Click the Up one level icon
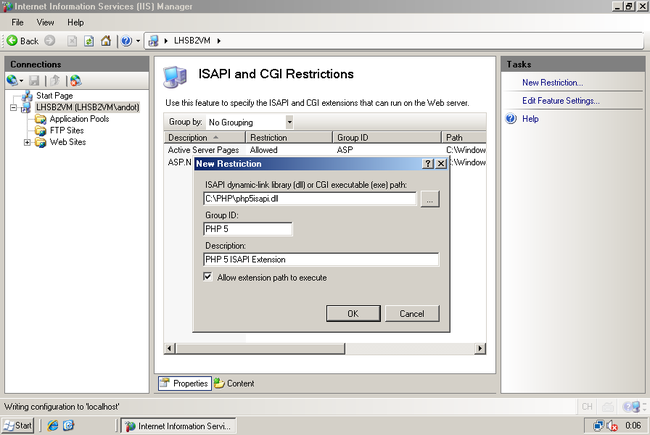This screenshot has width=650, height=435. click(x=55, y=80)
